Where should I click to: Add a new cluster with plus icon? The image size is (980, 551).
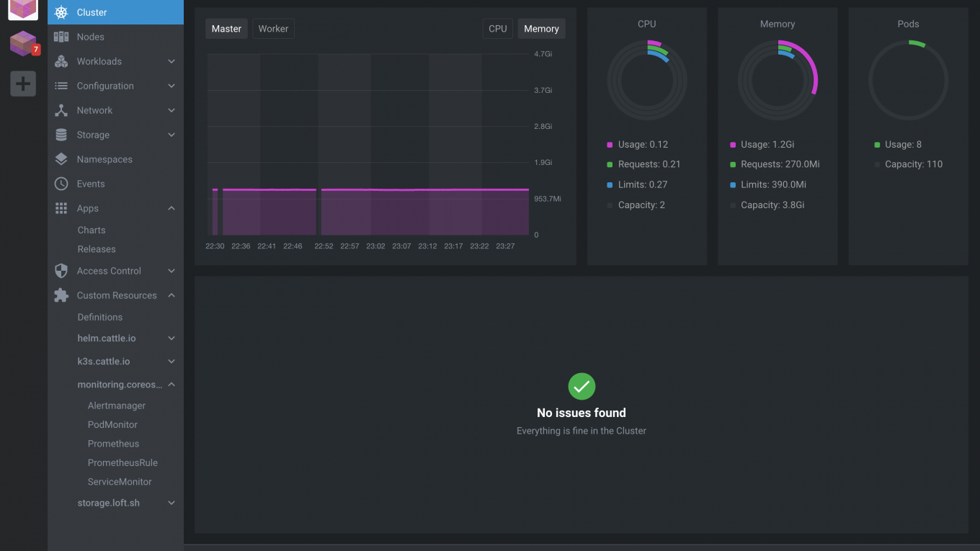point(23,84)
